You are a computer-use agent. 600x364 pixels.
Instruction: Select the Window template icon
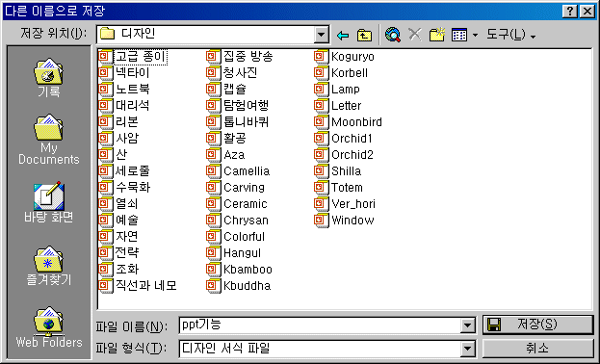321,221
